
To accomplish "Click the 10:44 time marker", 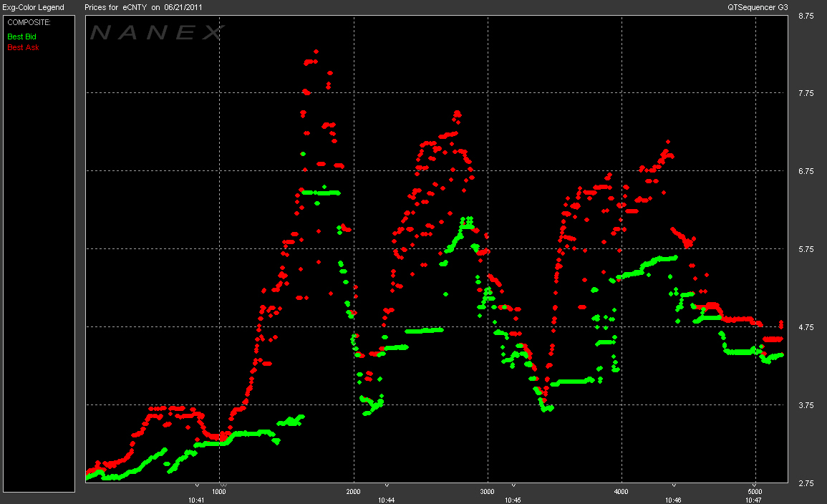I will tap(387, 500).
